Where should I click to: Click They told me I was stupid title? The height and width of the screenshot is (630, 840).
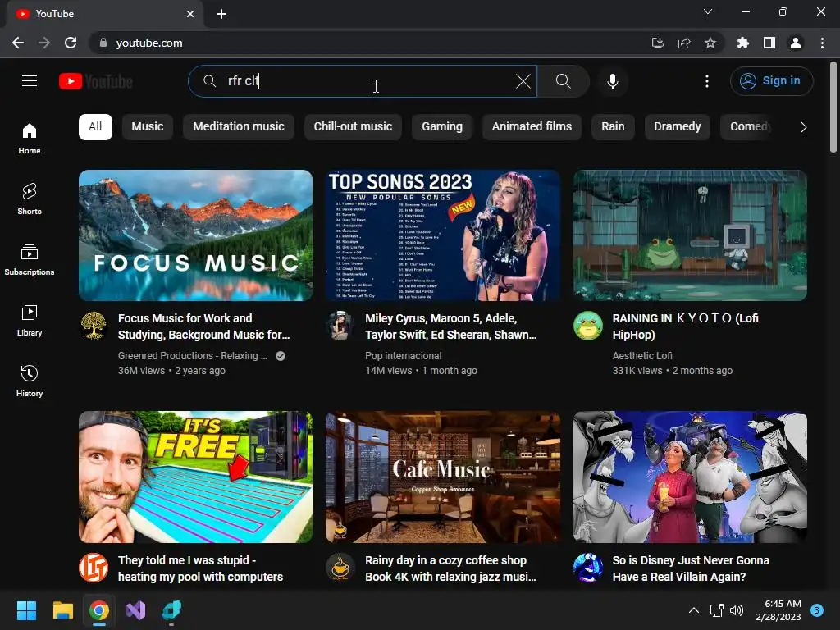pyautogui.click(x=200, y=568)
